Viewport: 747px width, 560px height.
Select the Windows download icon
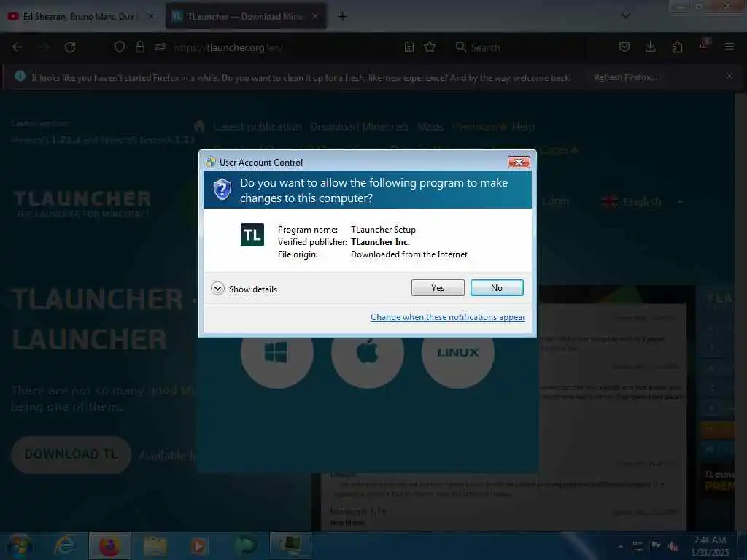(276, 353)
